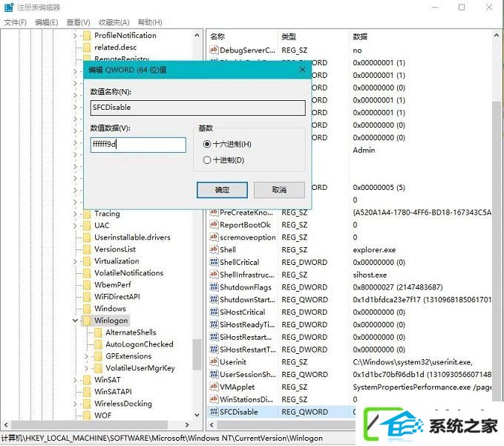The height and width of the screenshot is (446, 504).
Task: Select the SiHostReadyTi... DWORD icon
Action: (x=214, y=324)
